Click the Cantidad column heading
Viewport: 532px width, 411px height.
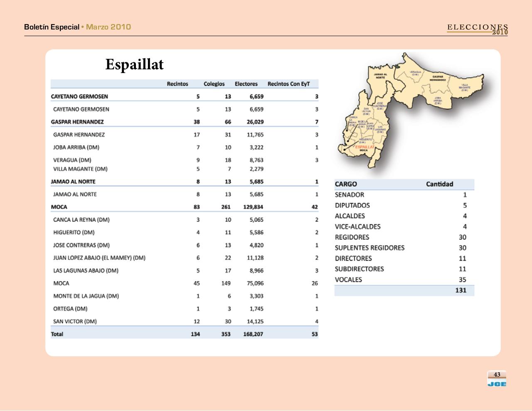point(439,184)
